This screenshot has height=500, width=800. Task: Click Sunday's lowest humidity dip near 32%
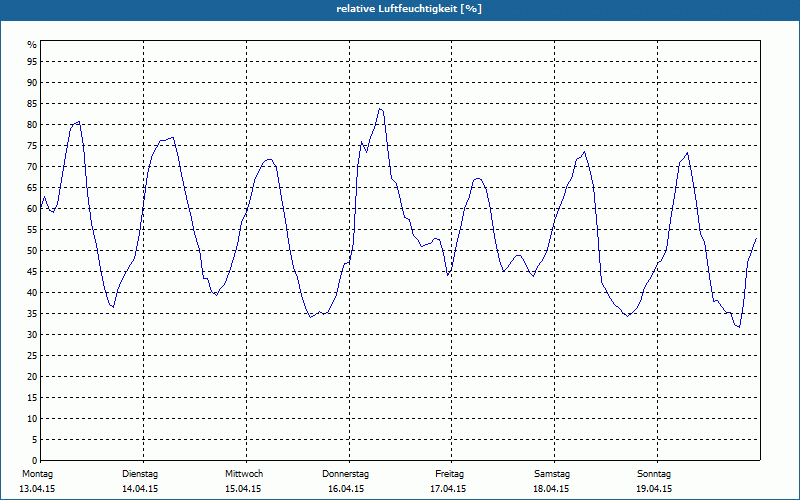pyautogui.click(x=738, y=327)
